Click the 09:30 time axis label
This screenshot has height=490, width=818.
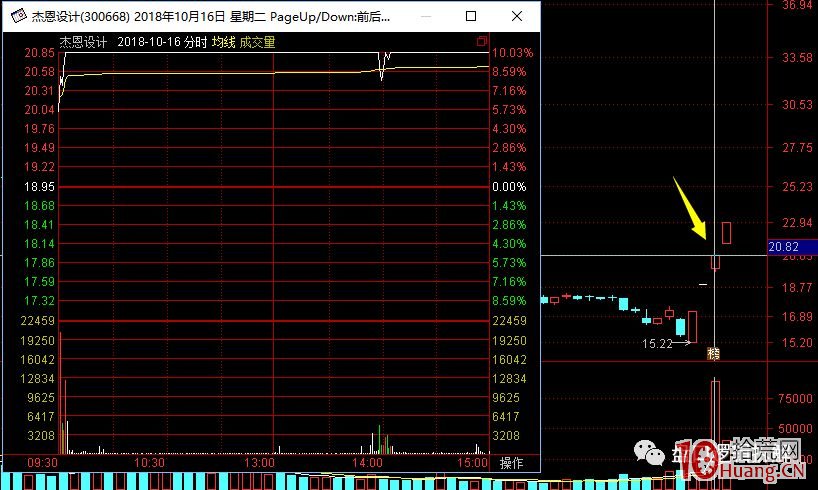[42, 463]
